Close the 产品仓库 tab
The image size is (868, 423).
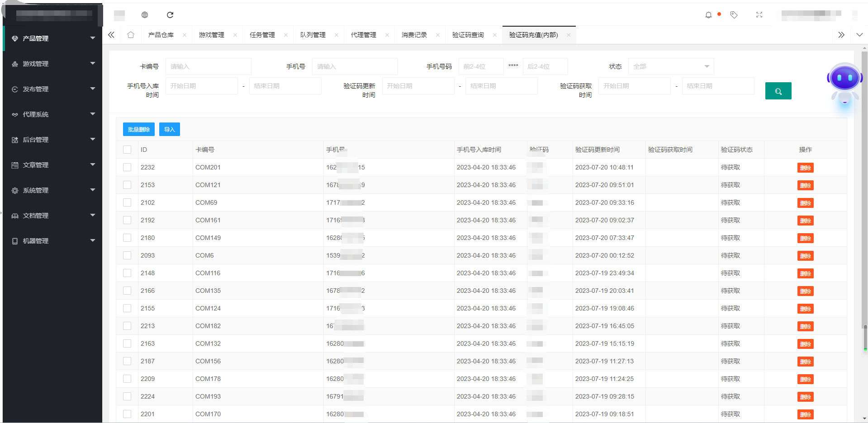tap(185, 35)
